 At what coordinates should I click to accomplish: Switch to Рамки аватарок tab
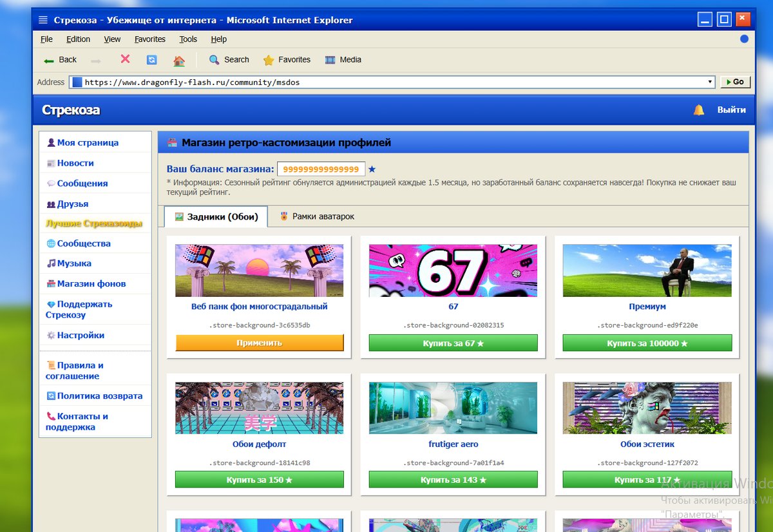click(x=317, y=216)
